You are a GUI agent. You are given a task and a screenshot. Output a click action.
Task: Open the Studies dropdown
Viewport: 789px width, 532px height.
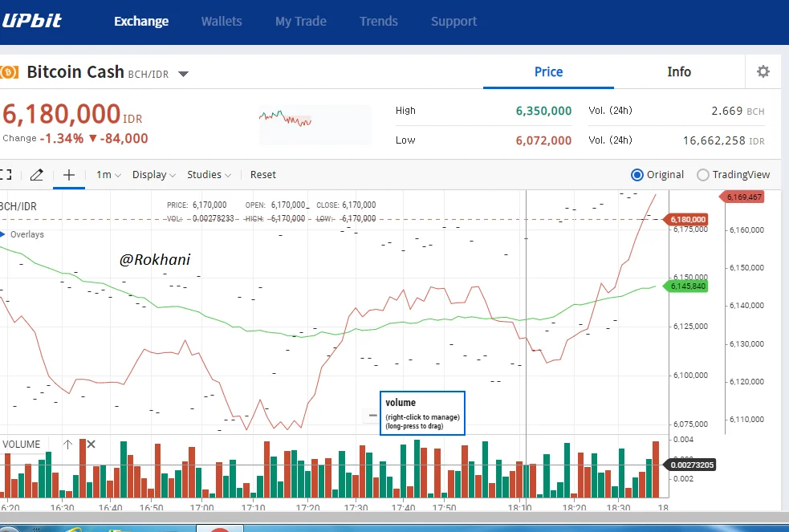(x=209, y=174)
